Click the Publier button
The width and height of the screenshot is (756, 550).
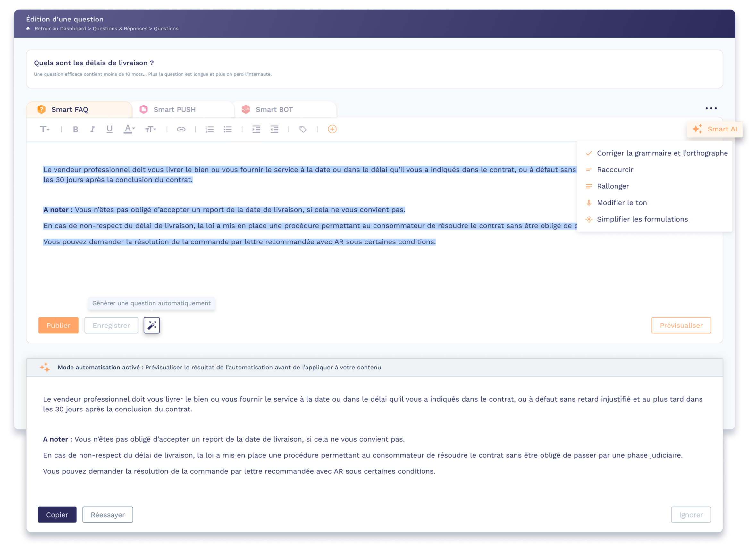[x=58, y=325]
